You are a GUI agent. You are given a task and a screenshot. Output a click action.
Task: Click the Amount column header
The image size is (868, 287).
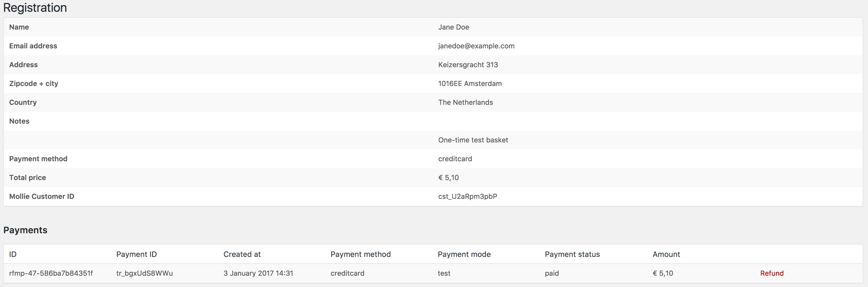(666, 254)
